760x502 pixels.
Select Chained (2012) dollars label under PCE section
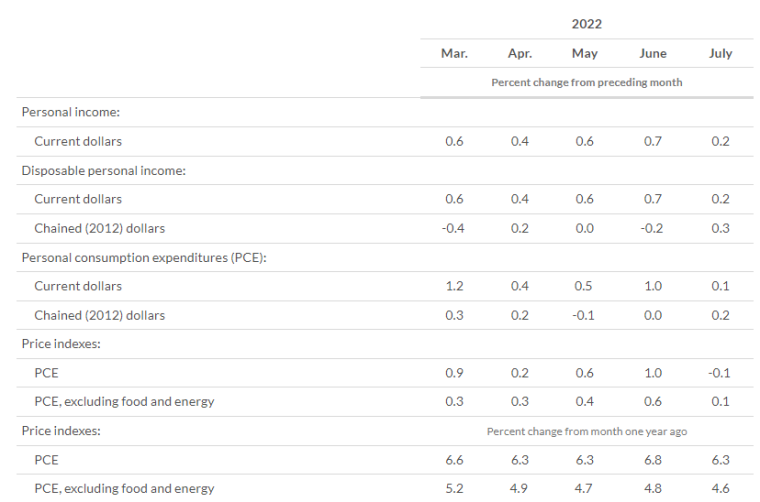[99, 315]
